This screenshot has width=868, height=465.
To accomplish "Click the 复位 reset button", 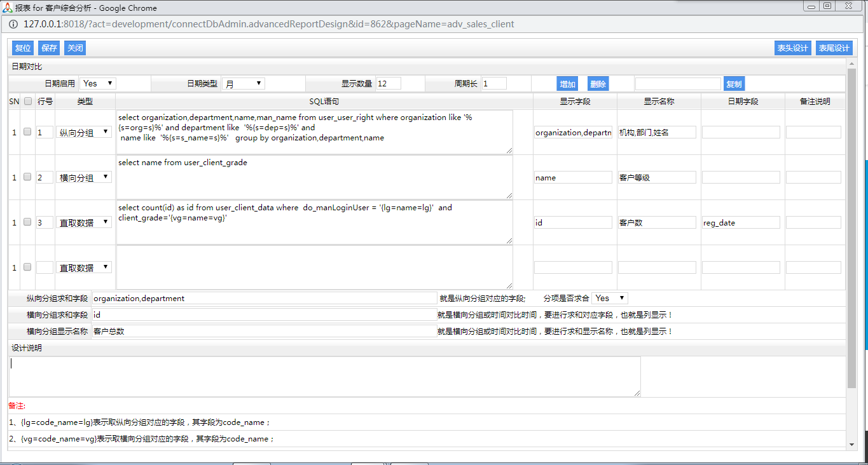I will click(23, 48).
